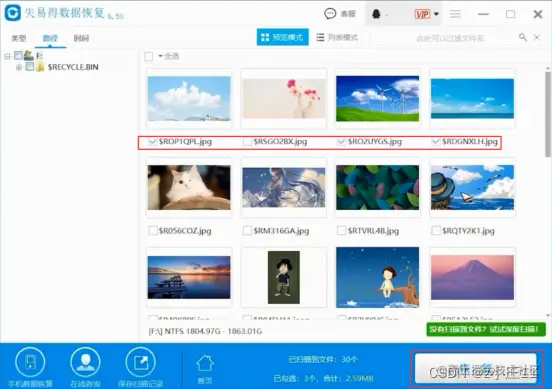Click the scrollbar down arrow of file list
The image size is (553, 389).
(548, 316)
